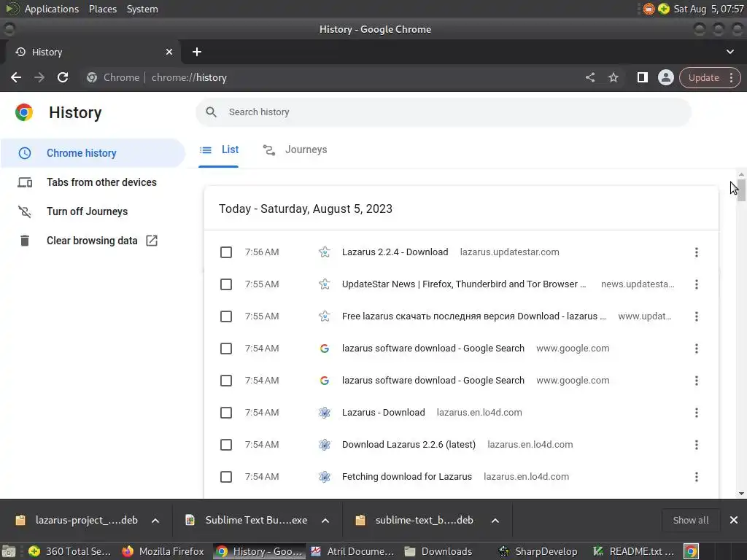
Task: Click the history page scrollbar thumb
Action: [x=741, y=190]
